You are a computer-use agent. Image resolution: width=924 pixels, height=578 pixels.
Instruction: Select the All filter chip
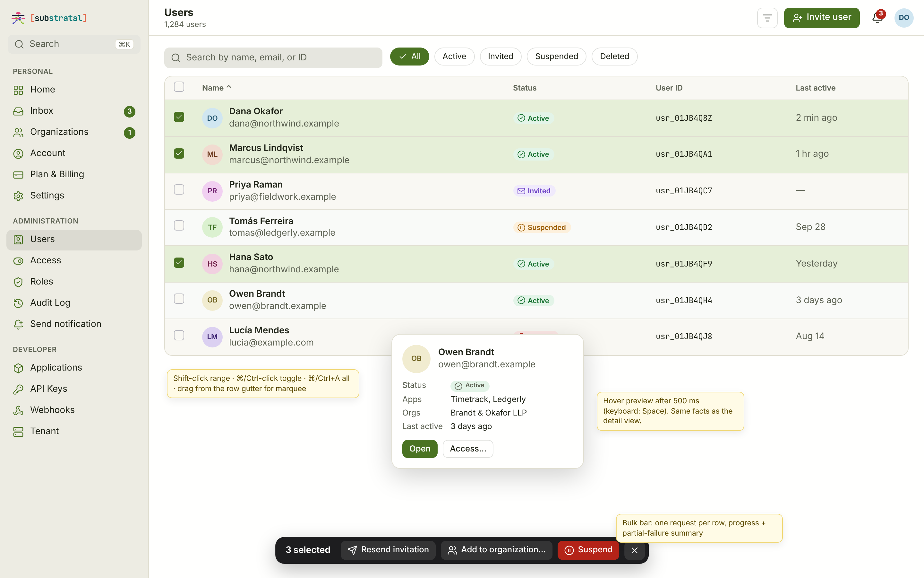tap(409, 56)
